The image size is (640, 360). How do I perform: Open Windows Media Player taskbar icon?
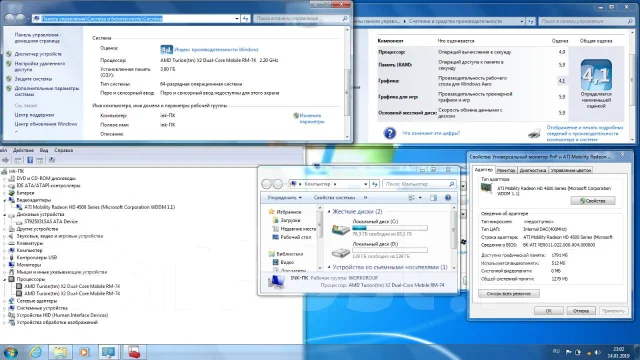tap(84, 352)
